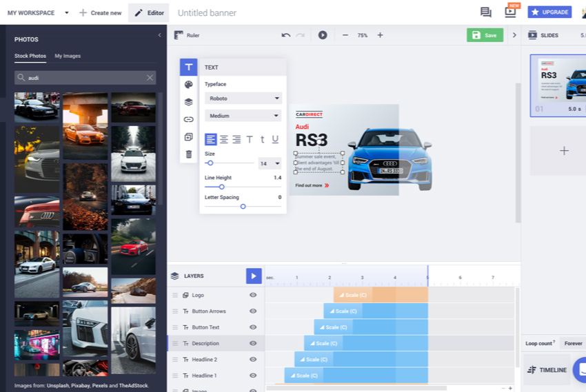
Task: Click the Upgrade button
Action: pos(549,12)
